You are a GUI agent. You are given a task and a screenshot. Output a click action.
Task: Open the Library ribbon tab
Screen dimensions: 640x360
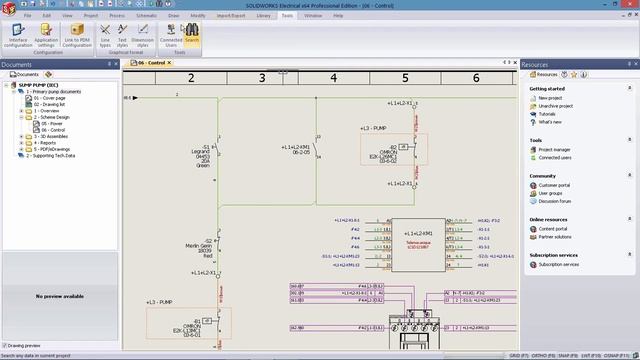coord(263,16)
